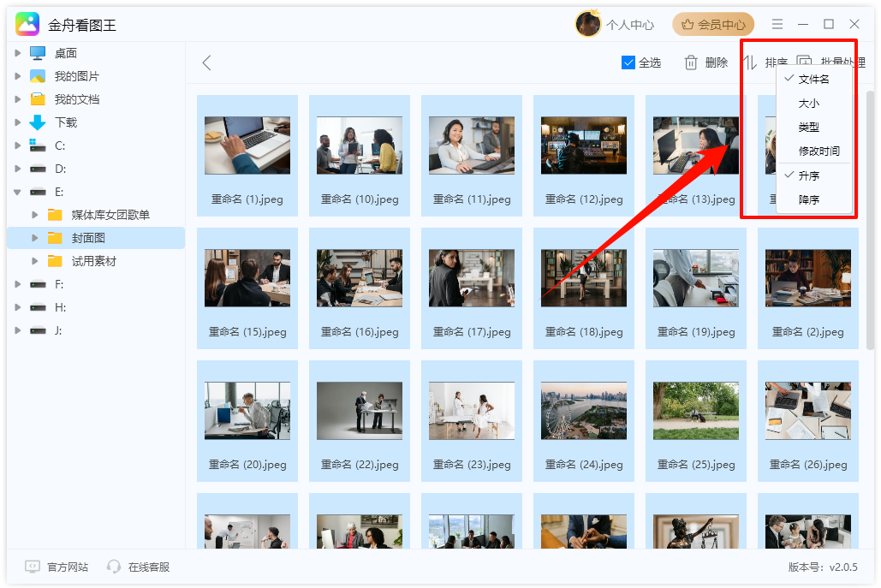Click the online customer service headset icon

coord(114,567)
